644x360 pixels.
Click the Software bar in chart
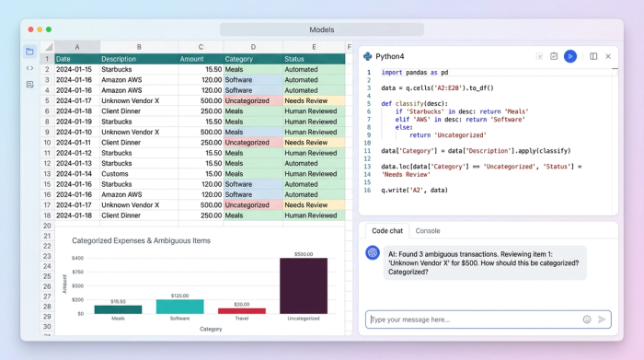(180, 307)
